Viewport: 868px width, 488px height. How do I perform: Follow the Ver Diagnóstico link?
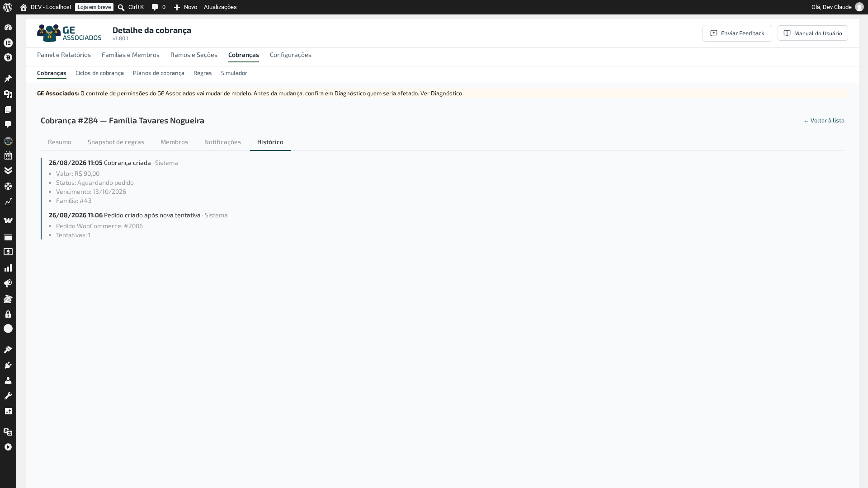pos(441,93)
